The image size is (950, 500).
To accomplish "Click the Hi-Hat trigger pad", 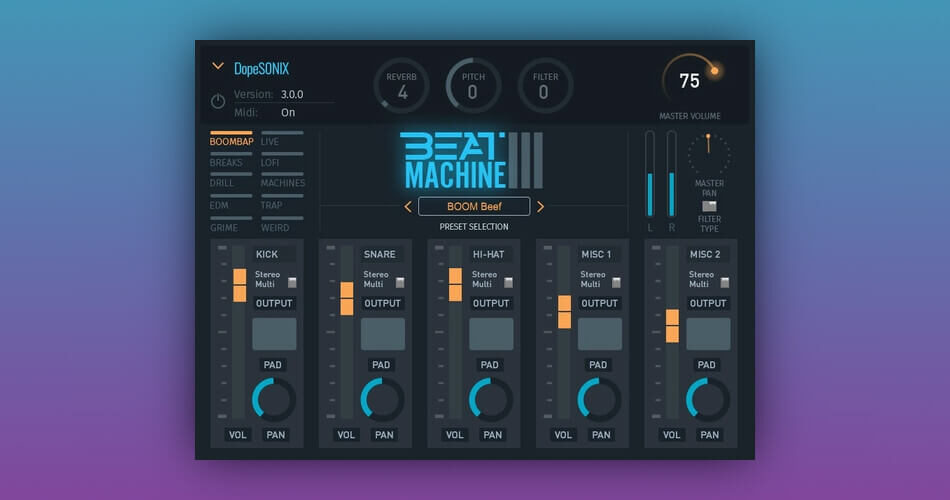I will pyautogui.click(x=491, y=334).
